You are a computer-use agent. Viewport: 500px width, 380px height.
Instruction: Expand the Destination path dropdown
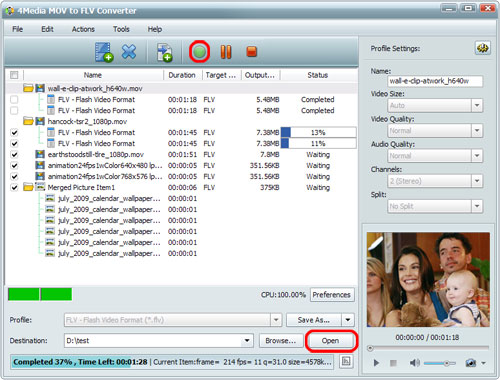click(x=247, y=341)
